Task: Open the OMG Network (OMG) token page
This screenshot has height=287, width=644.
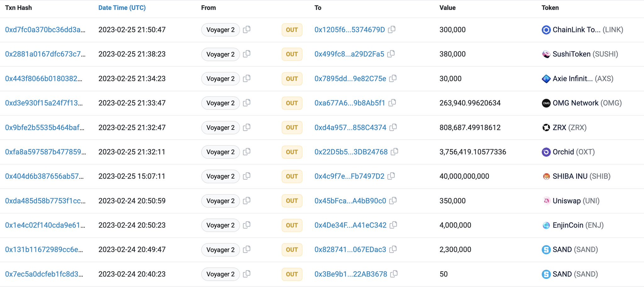Action: click(x=587, y=103)
